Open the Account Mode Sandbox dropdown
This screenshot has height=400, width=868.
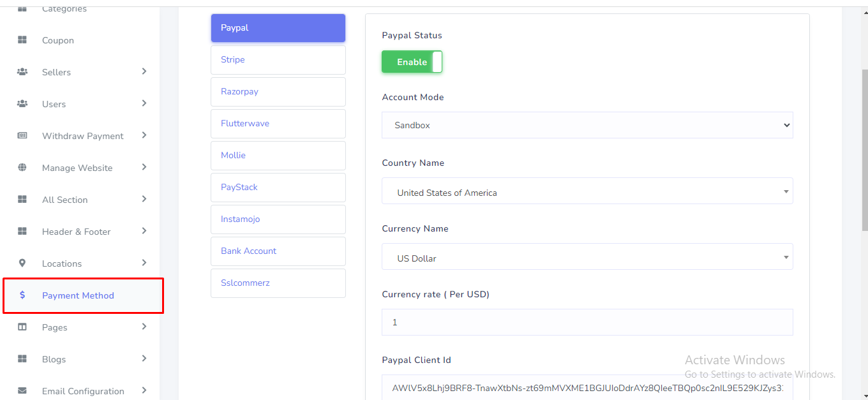587,125
